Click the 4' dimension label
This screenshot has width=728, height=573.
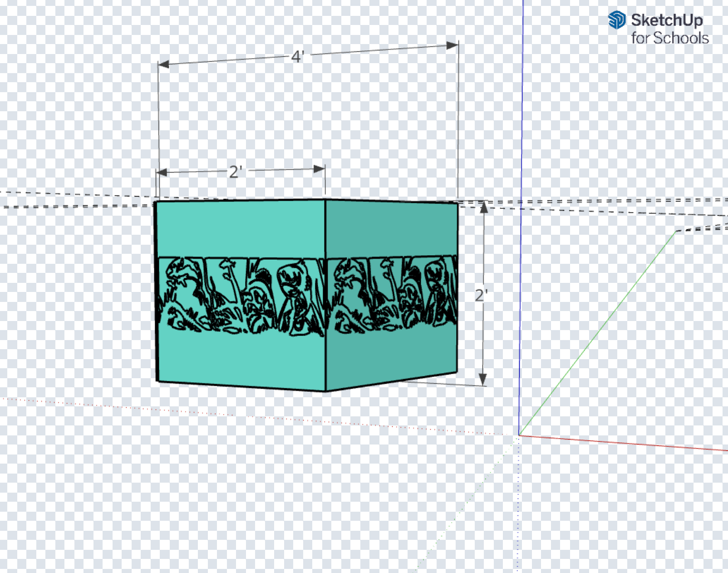coord(298,57)
